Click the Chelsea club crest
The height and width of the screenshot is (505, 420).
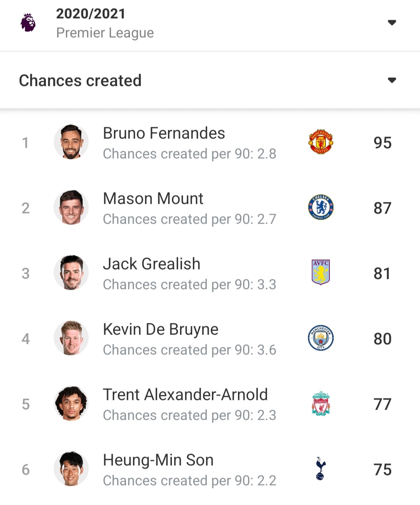(321, 207)
